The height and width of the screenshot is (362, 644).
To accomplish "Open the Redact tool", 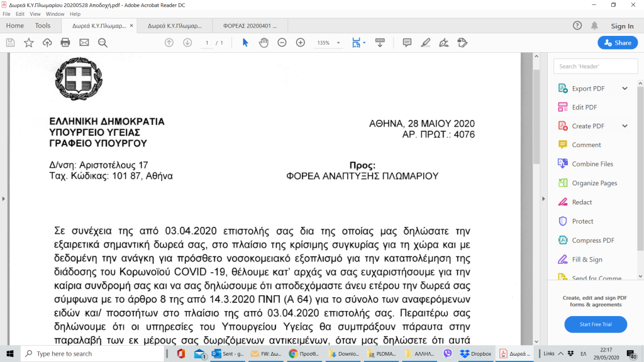I will tap(582, 202).
